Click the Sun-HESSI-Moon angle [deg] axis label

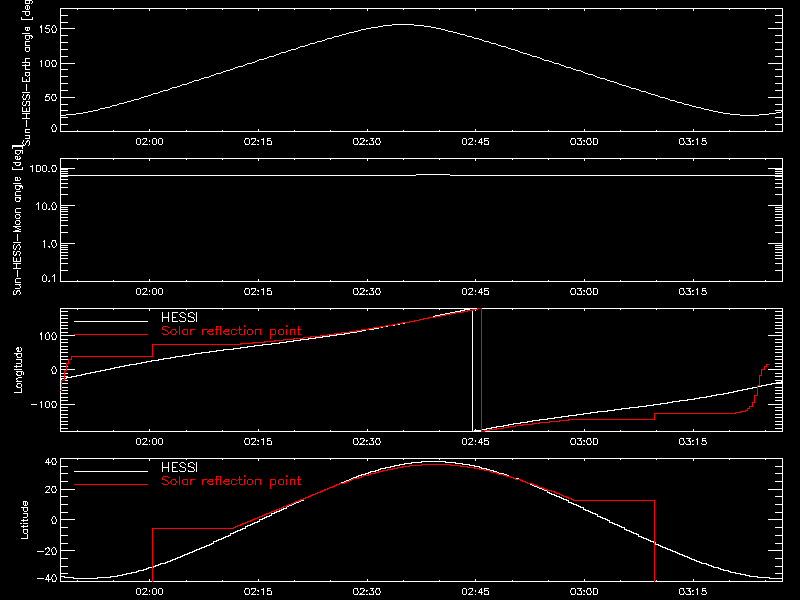pyautogui.click(x=17, y=220)
